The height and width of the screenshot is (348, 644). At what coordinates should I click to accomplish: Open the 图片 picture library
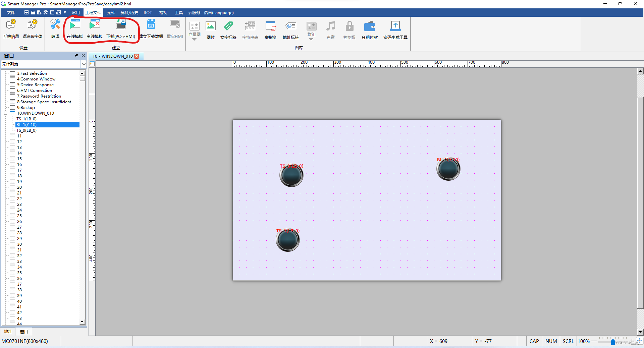(x=211, y=30)
